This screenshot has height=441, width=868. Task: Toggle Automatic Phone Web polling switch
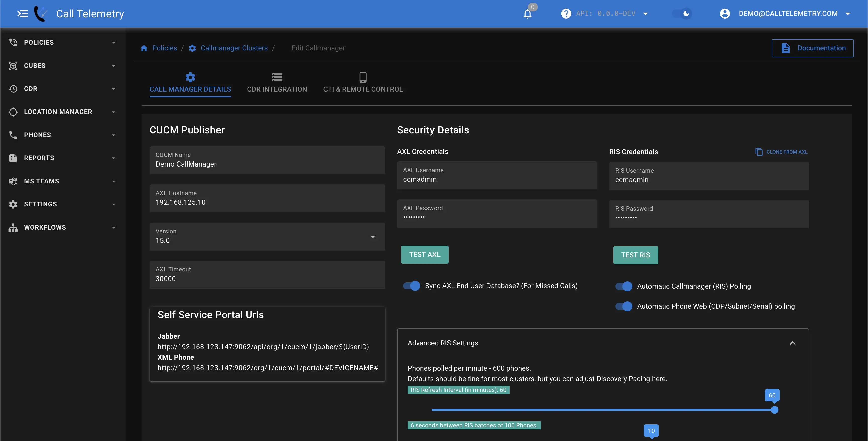pos(624,306)
